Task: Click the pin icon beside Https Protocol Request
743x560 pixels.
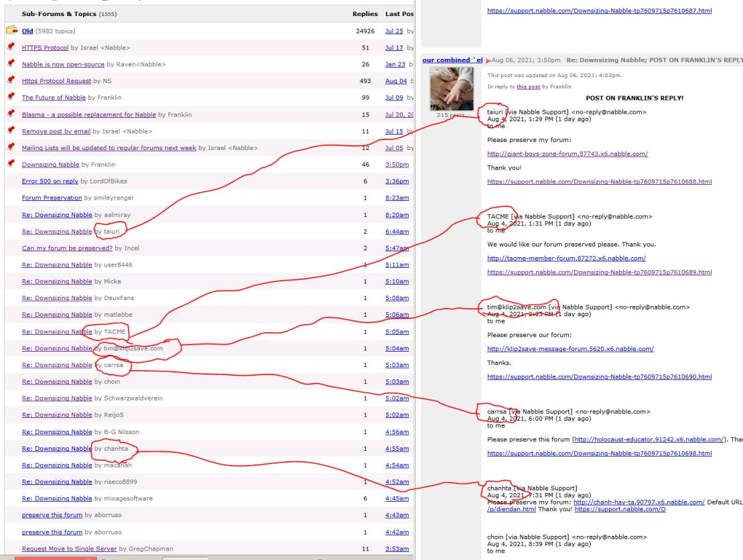Action: [x=11, y=80]
